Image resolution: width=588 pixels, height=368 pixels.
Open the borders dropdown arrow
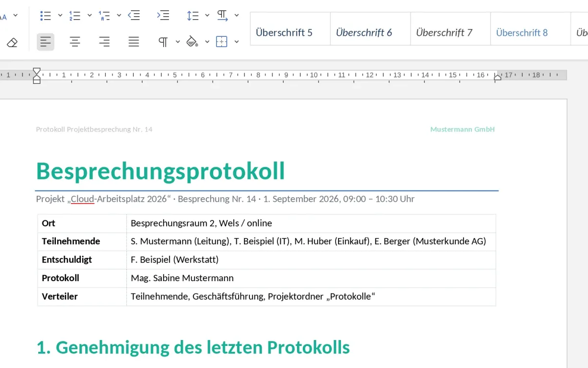[236, 42]
